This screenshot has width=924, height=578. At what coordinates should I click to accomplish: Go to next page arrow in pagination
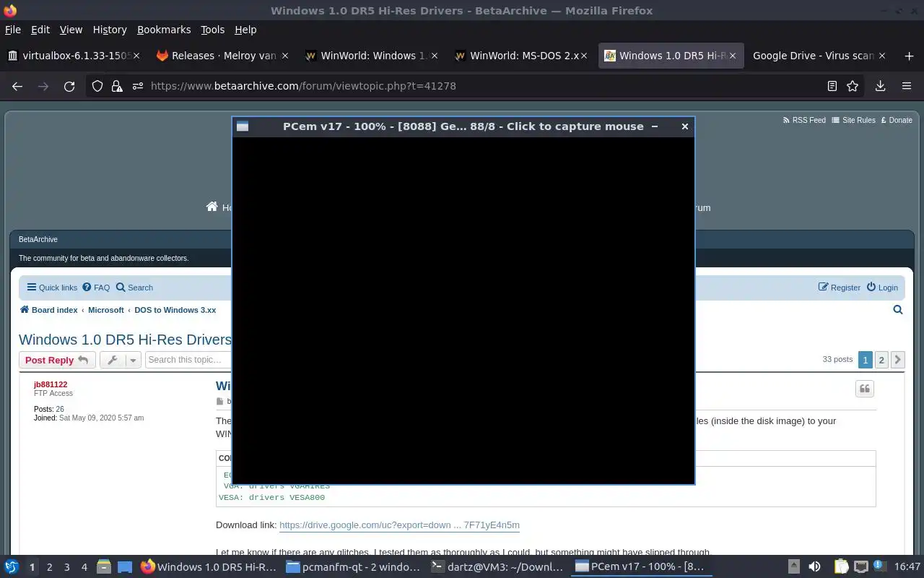(897, 359)
